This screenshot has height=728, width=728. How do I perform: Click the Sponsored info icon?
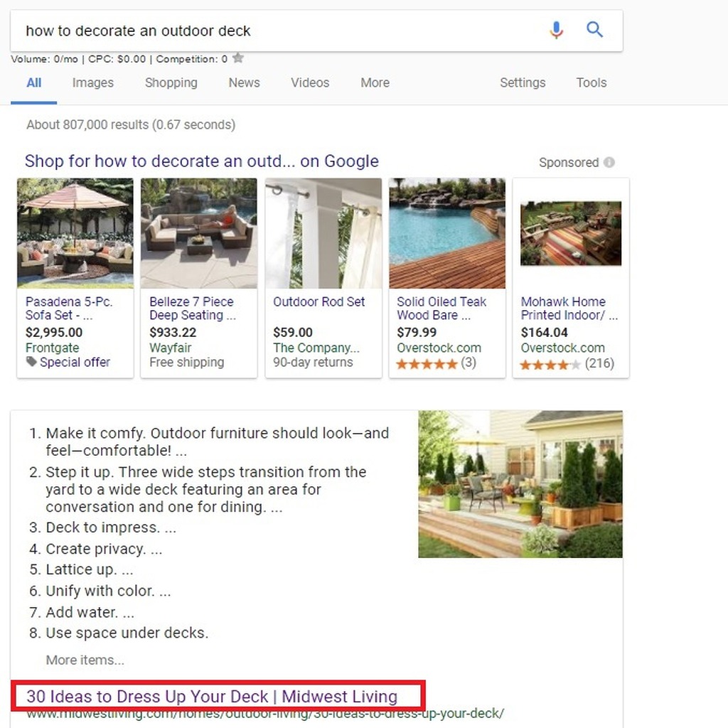(609, 163)
